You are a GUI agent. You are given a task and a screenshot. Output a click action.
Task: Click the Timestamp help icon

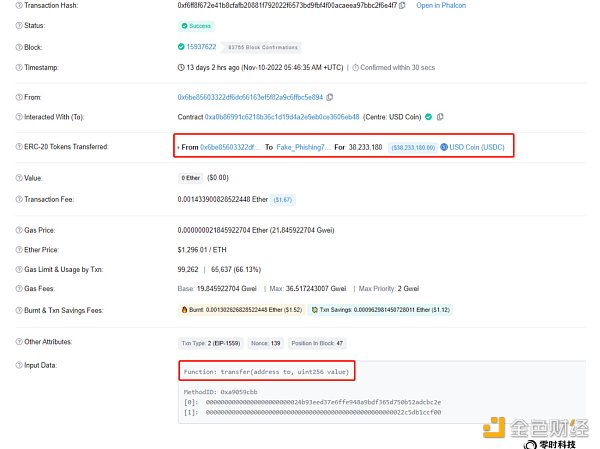(x=9, y=66)
